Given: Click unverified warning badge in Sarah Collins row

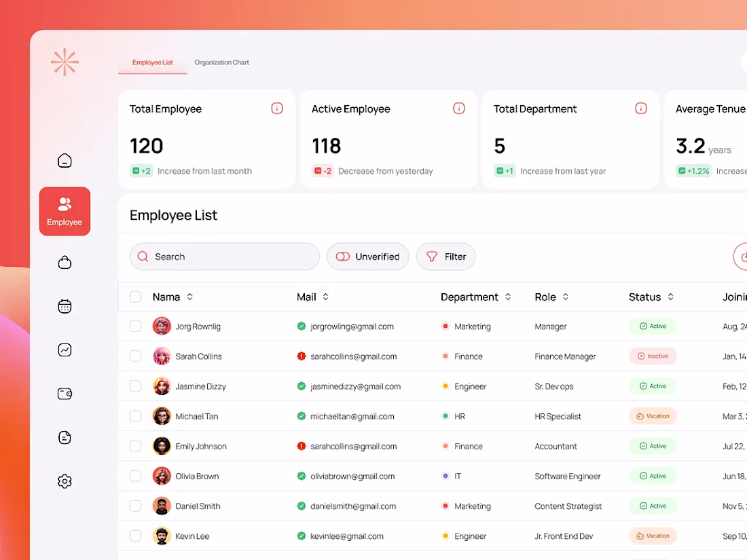Looking at the screenshot, I should click(x=301, y=356).
